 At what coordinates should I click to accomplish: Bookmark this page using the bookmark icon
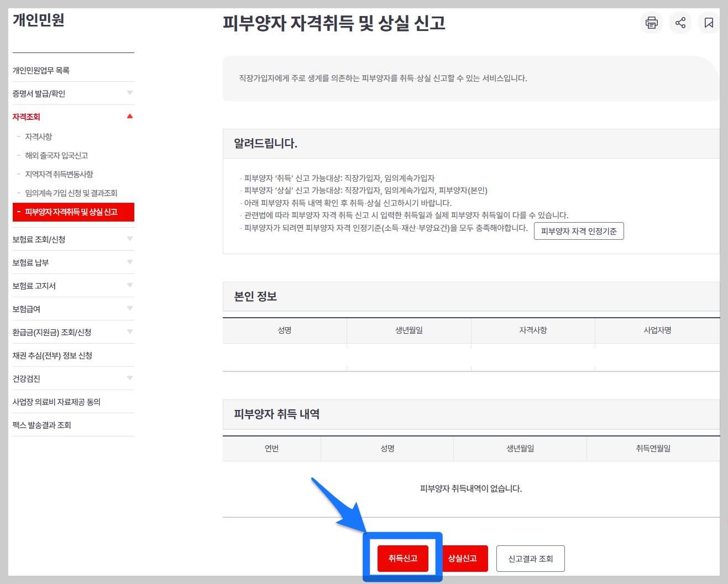[x=709, y=23]
